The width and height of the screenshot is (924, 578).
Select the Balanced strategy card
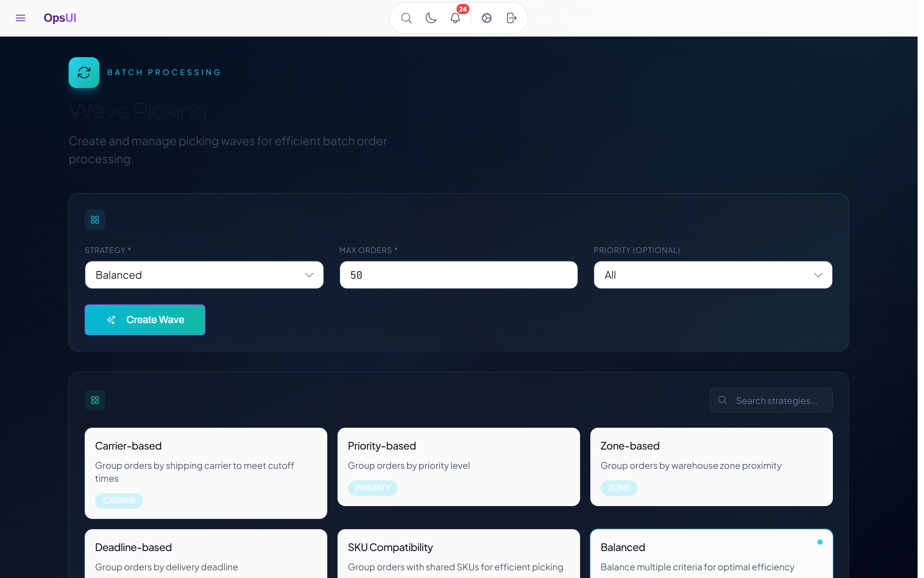[x=711, y=554]
